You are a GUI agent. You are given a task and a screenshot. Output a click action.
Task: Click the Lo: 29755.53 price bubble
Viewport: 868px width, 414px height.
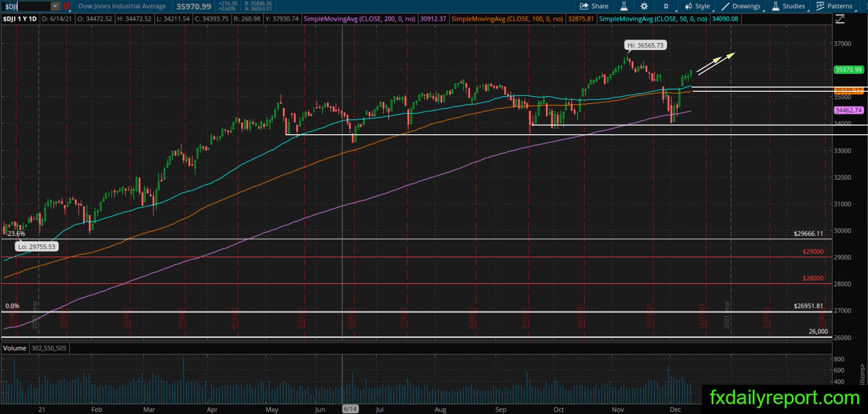tap(37, 247)
